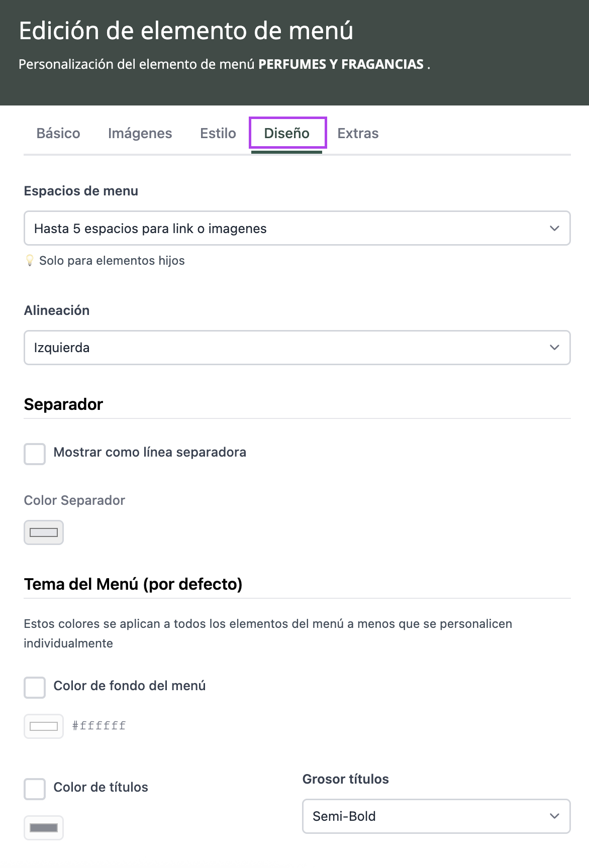Go to the Estilo tab
This screenshot has width=589, height=868.
click(x=218, y=133)
